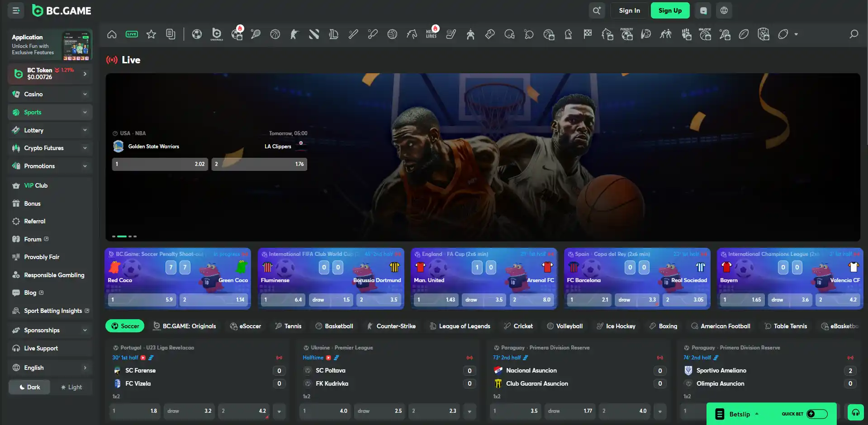Switch to the BC.GAME: Originals tab
The height and width of the screenshot is (425, 868).
[x=185, y=326]
